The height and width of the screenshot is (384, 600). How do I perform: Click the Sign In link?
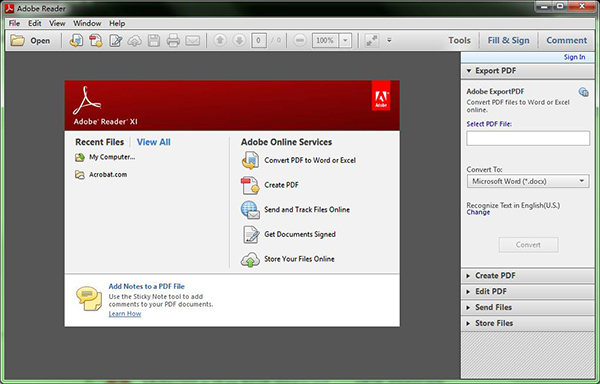pos(574,57)
